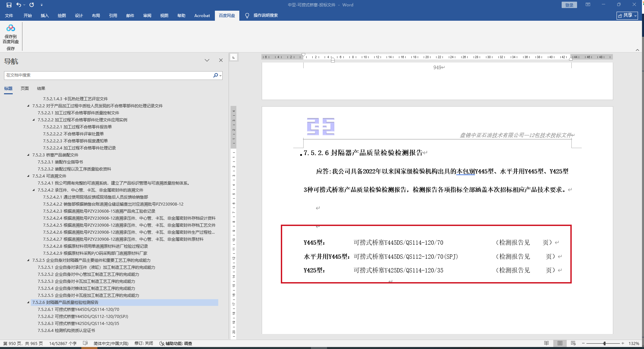
Task: Click the document heading 7.5.2.6 封隔器产品质量检验检测报告
Action: (x=363, y=153)
